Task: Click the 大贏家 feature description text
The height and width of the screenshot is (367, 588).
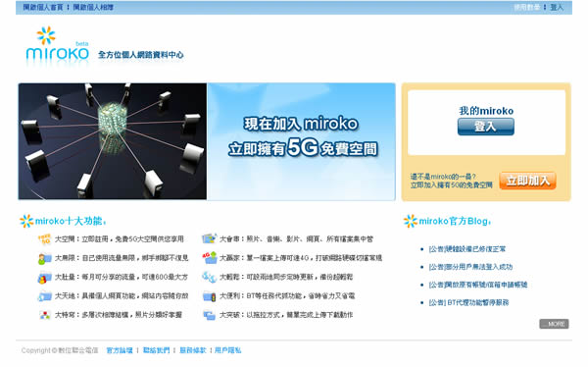Action: coord(301,258)
